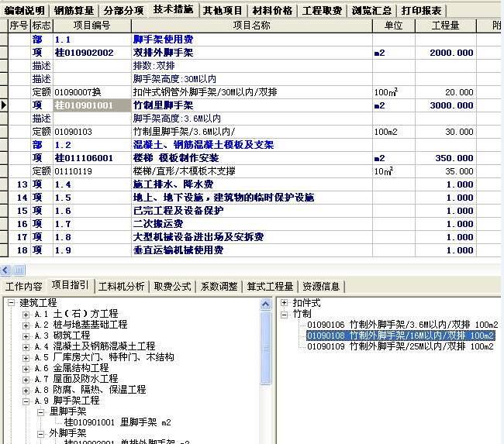Screen dimensions: 504x444
Task: Expand A.2 桩与地基基础工程 node
Action: coord(26,325)
